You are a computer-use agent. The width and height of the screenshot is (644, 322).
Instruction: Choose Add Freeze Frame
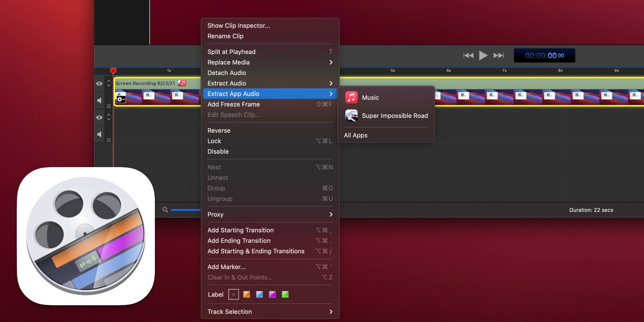(x=234, y=104)
